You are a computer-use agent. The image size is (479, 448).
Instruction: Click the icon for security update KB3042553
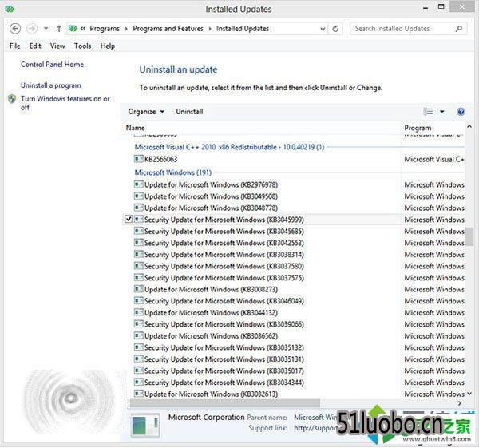pyautogui.click(x=139, y=243)
